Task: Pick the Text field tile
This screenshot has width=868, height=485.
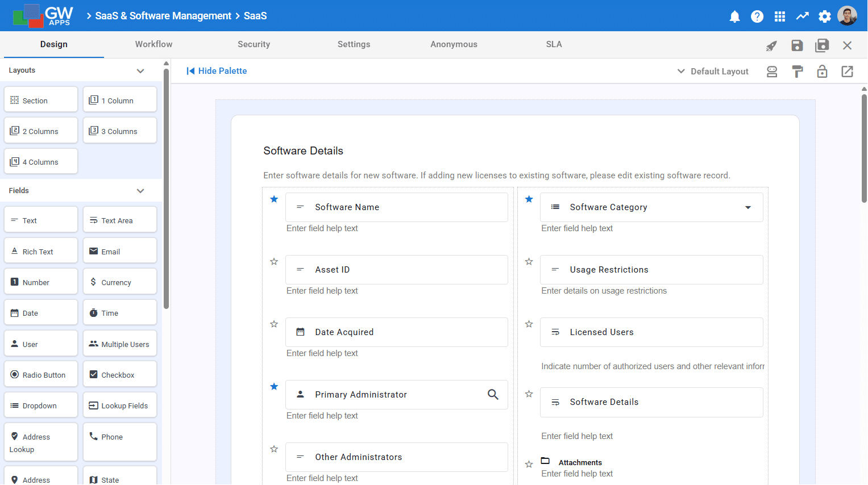Action: (41, 220)
